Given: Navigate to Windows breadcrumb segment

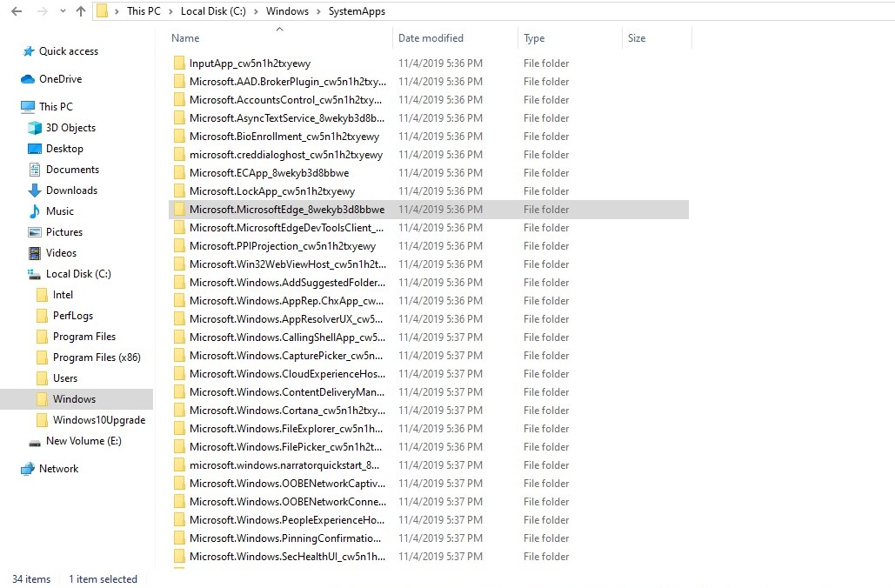Looking at the screenshot, I should (287, 10).
